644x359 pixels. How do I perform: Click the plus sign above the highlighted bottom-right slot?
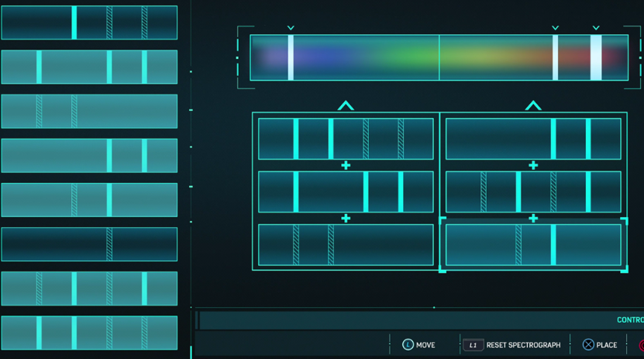pyautogui.click(x=533, y=218)
